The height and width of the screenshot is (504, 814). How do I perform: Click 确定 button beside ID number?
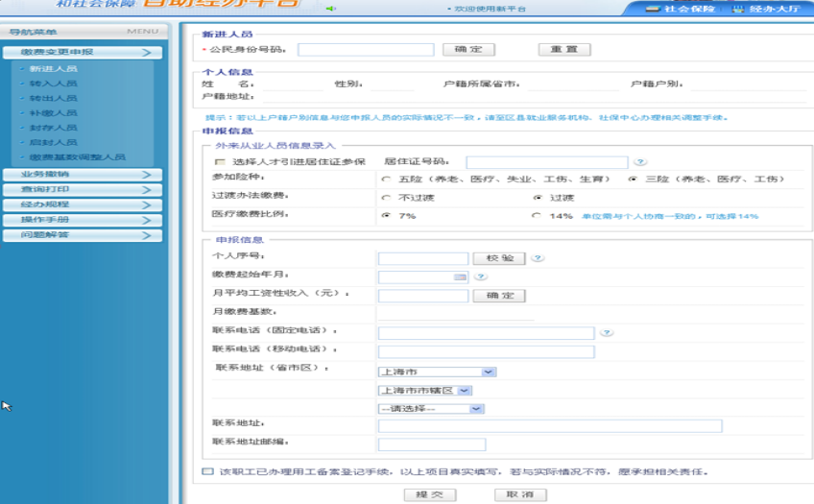[x=468, y=49]
